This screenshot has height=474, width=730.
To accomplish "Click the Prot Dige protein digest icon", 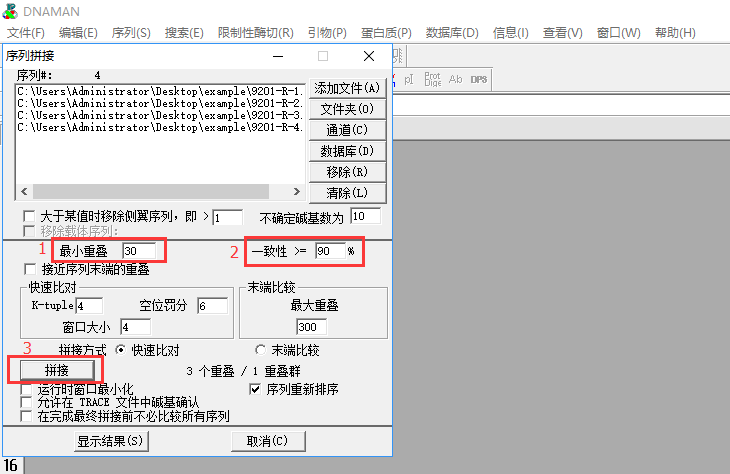I will (x=433, y=79).
